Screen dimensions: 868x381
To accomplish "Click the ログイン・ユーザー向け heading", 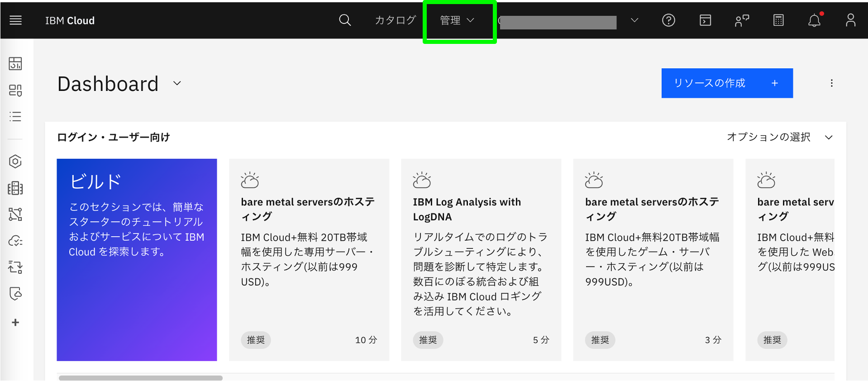I will click(x=113, y=137).
